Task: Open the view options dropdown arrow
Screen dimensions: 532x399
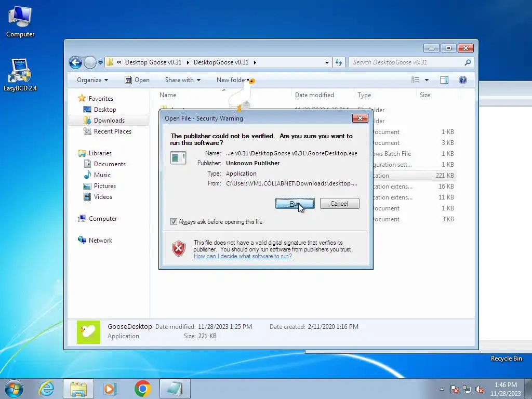Action: click(427, 80)
